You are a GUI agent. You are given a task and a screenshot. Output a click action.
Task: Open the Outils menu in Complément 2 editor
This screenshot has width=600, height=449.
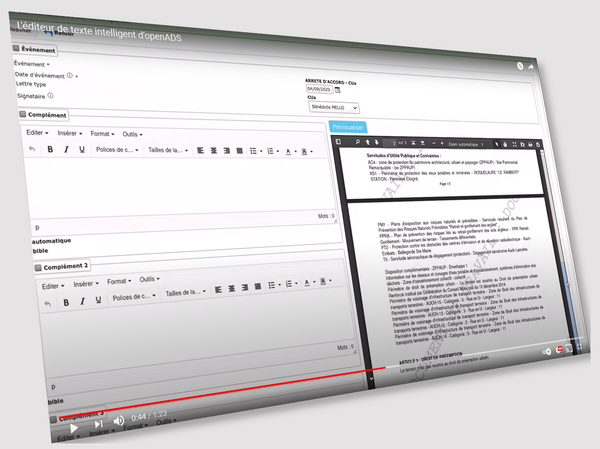click(x=151, y=280)
